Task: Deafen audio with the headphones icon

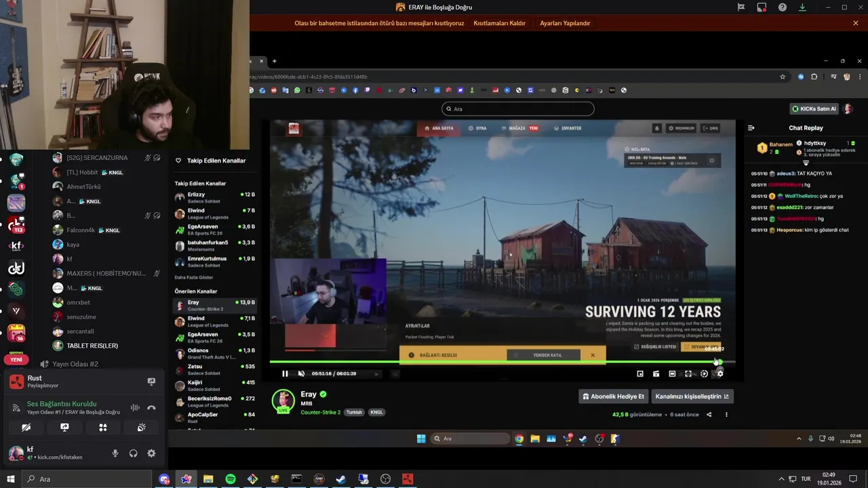Action: pos(134,453)
